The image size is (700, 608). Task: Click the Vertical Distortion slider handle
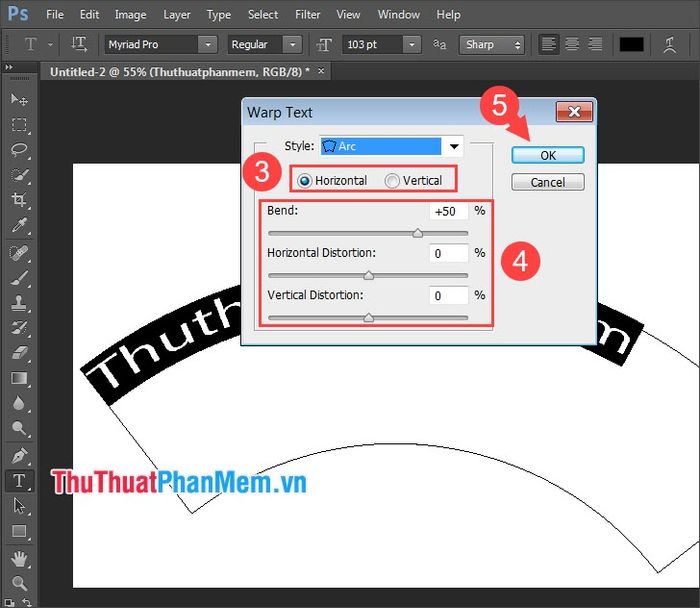coord(368,318)
